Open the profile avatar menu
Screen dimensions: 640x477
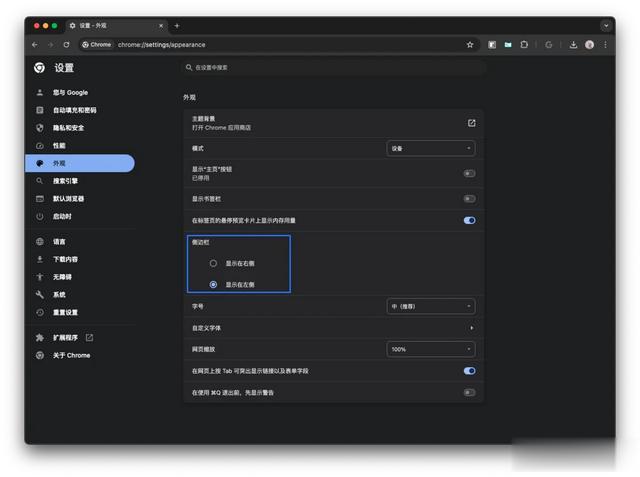pyautogui.click(x=589, y=45)
